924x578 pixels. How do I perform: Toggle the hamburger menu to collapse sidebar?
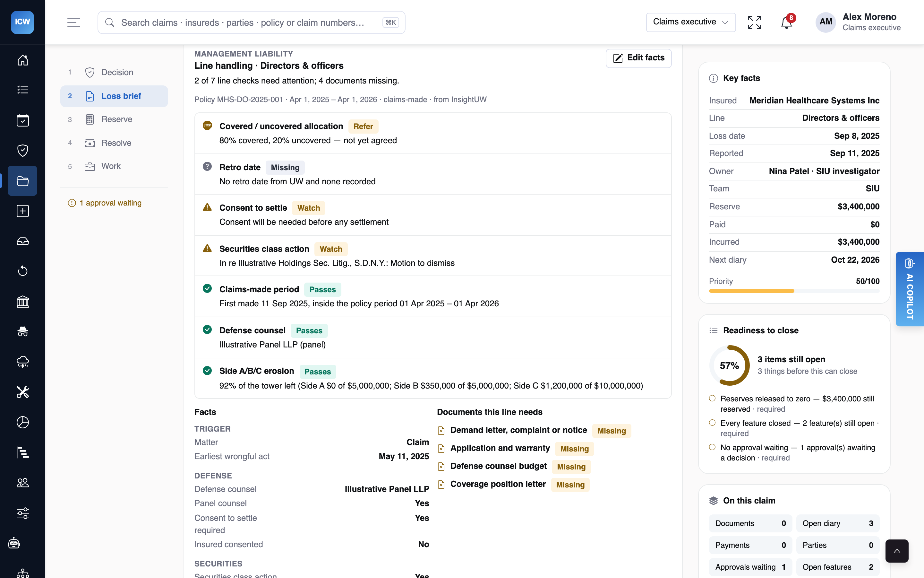tap(74, 22)
